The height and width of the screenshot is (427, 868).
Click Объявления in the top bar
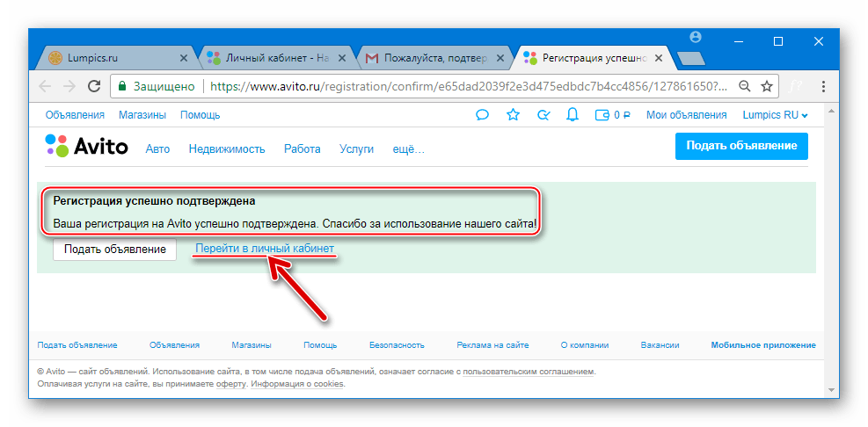click(76, 115)
